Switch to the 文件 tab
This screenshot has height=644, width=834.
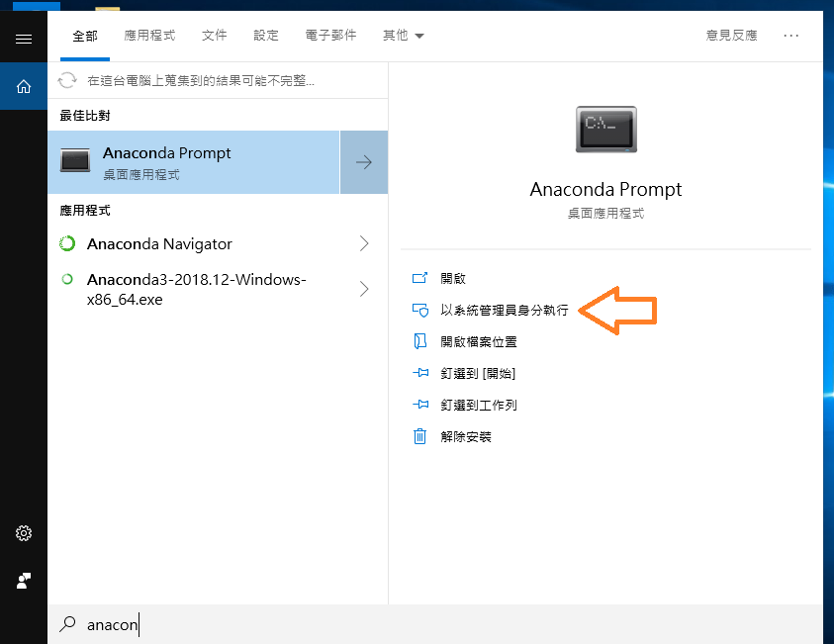click(x=215, y=36)
